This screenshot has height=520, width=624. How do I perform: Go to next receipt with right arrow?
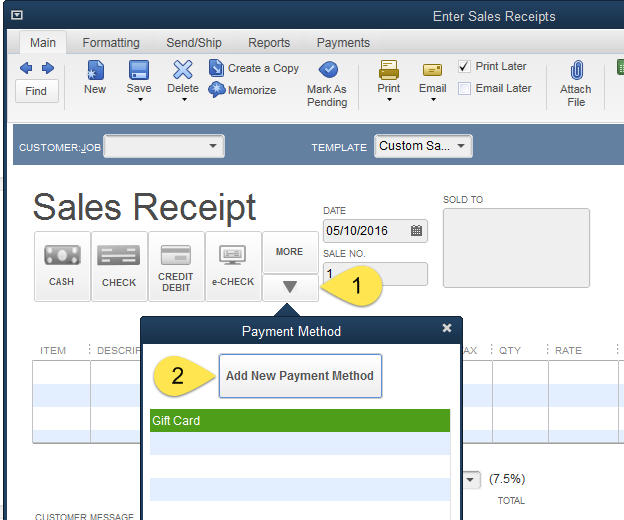(x=48, y=68)
